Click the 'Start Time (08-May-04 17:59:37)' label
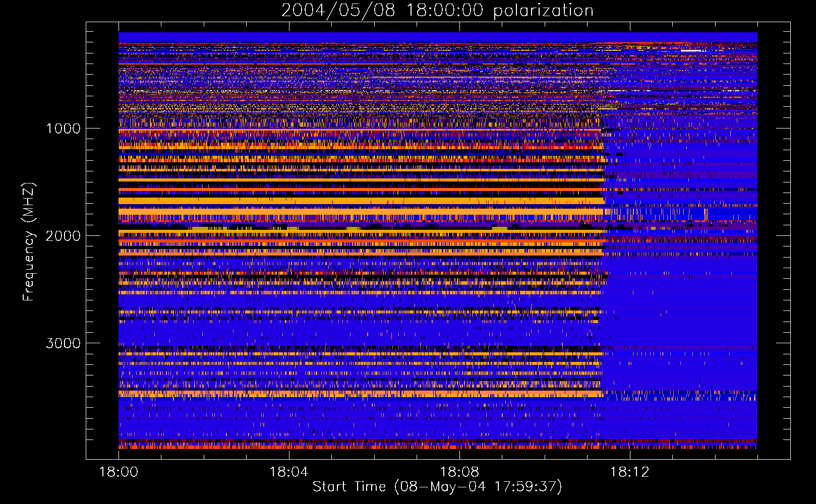 tap(437, 487)
